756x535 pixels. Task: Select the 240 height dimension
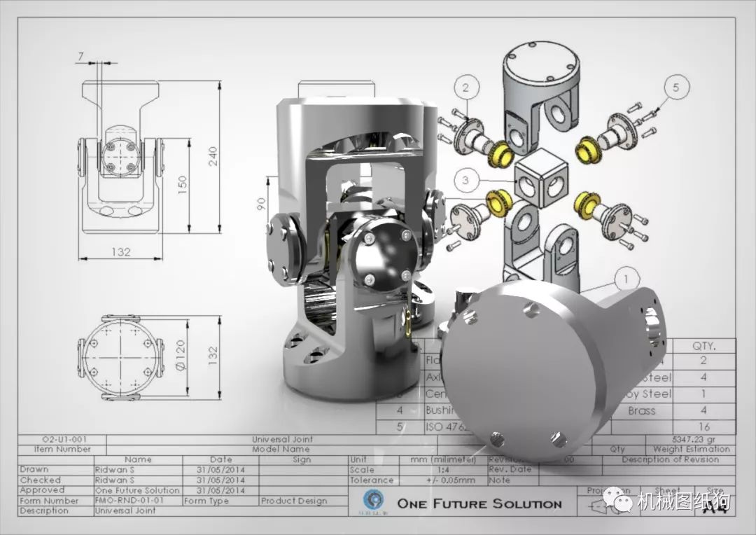tap(213, 157)
